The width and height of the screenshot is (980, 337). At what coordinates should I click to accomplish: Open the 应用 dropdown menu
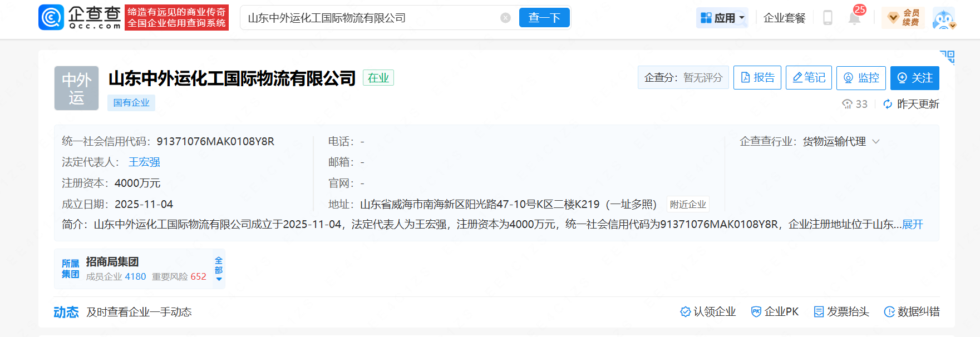click(722, 18)
